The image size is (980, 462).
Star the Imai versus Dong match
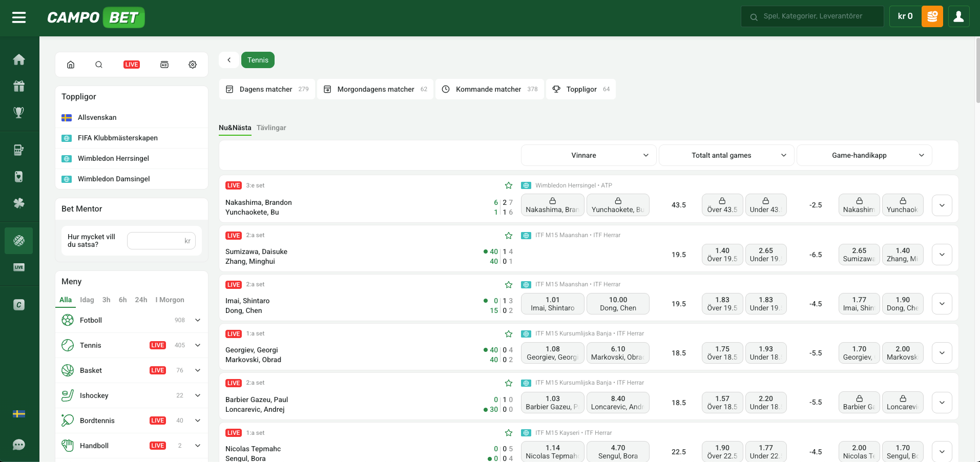point(508,285)
